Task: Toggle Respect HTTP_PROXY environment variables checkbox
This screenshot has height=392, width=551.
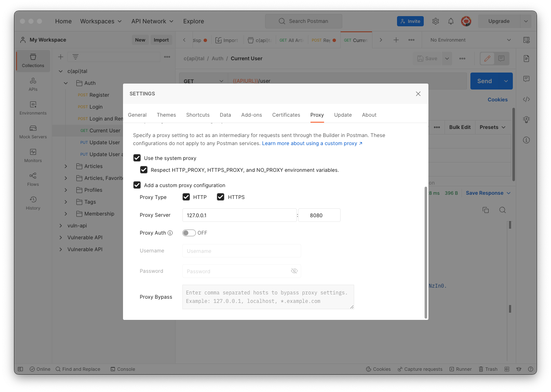Action: coord(144,170)
